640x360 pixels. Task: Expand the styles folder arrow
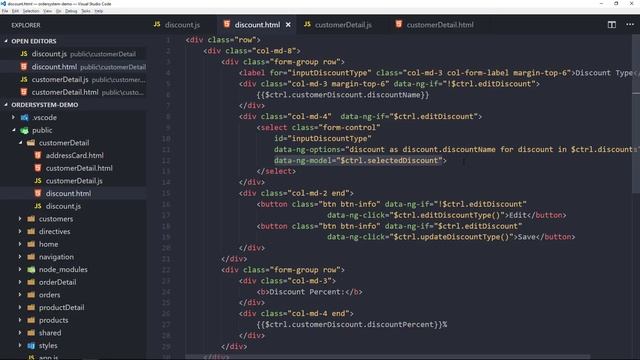pos(20,345)
